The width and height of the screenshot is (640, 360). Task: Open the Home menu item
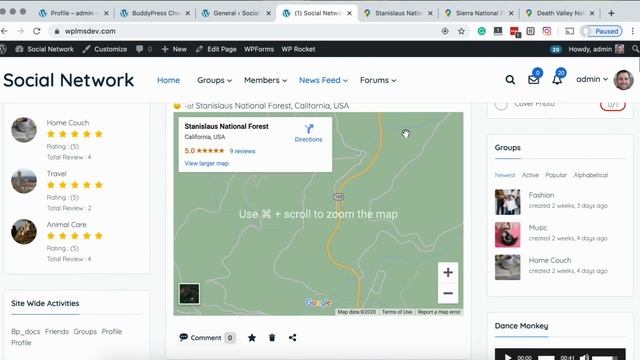(169, 80)
